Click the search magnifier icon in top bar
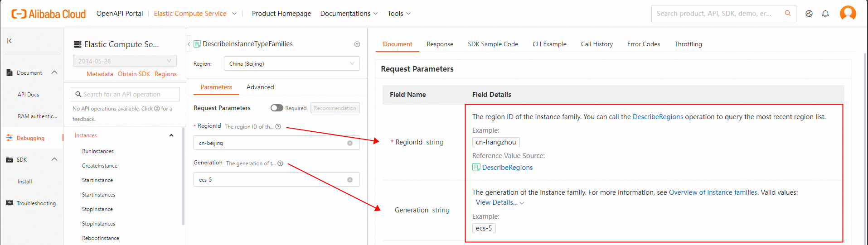The width and height of the screenshot is (868, 245). click(x=788, y=13)
